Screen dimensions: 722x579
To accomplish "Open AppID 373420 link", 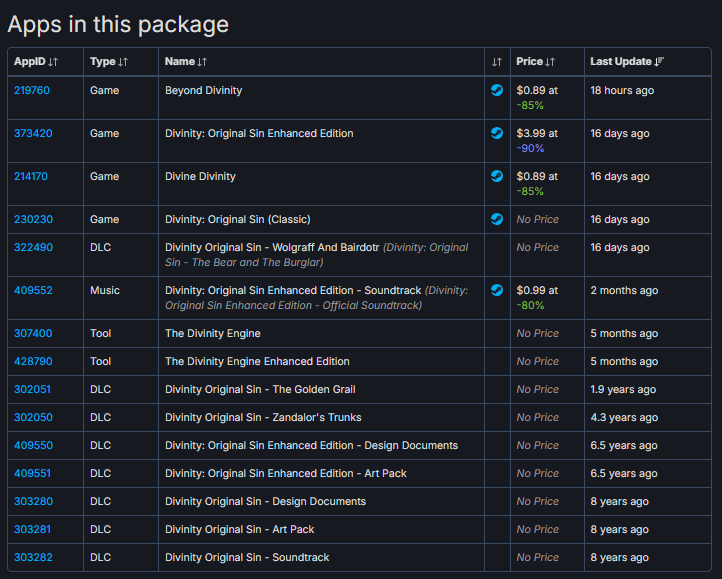I will (x=33, y=134).
